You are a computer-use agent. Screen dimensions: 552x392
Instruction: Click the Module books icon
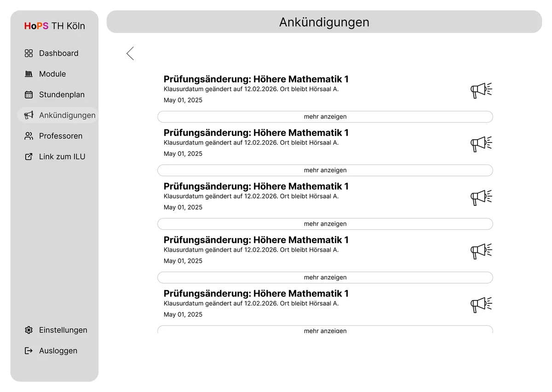click(29, 74)
